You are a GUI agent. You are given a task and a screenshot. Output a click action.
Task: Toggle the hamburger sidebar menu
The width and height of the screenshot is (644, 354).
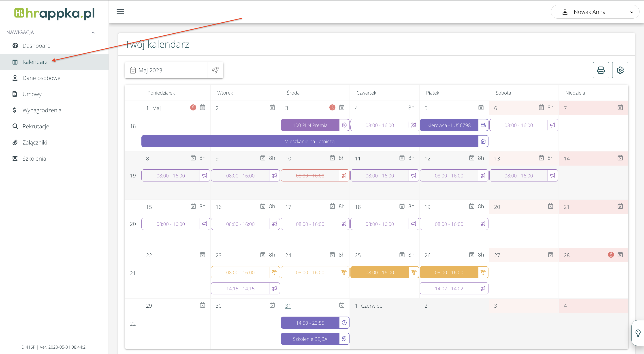click(120, 12)
